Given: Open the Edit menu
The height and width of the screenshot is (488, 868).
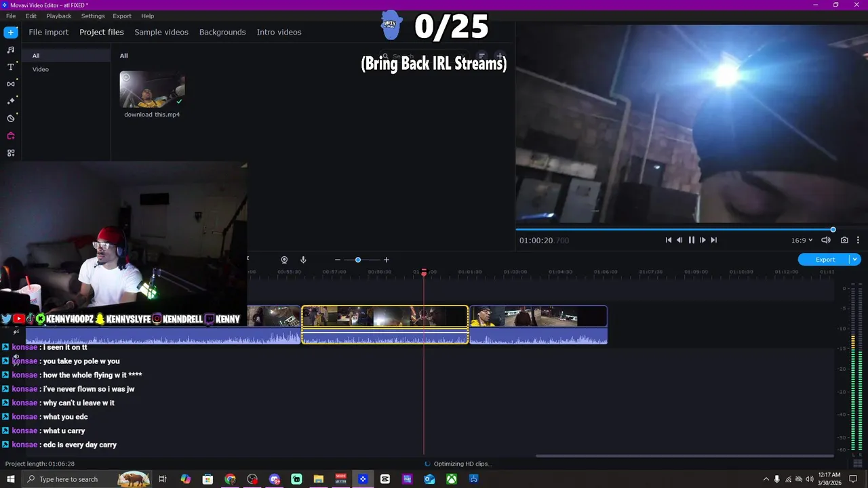Looking at the screenshot, I should point(31,16).
